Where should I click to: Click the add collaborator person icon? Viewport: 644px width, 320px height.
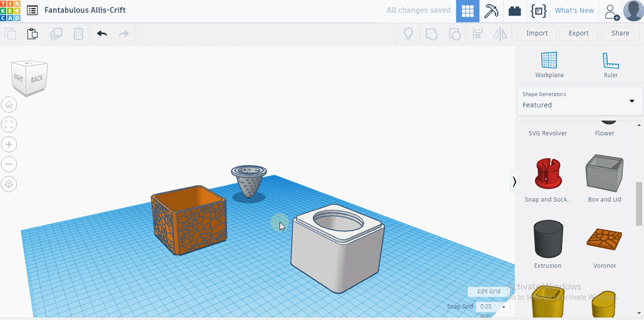(611, 11)
